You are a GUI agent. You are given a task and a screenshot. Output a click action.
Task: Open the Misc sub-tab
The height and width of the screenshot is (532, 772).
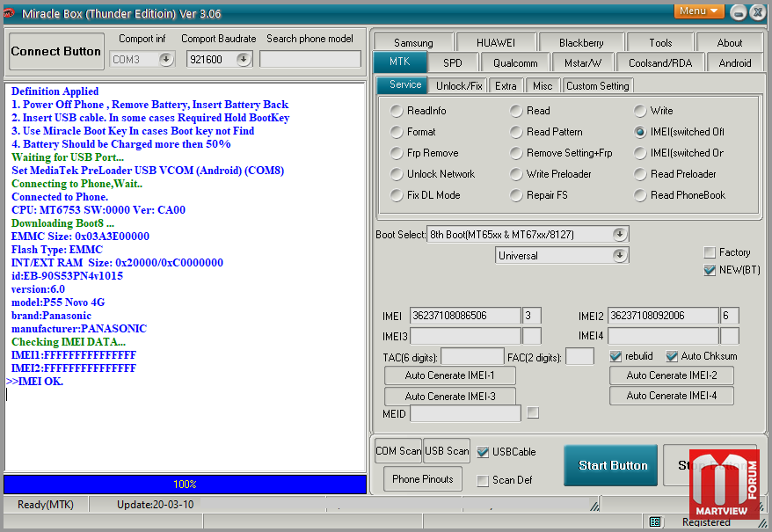[x=543, y=85]
